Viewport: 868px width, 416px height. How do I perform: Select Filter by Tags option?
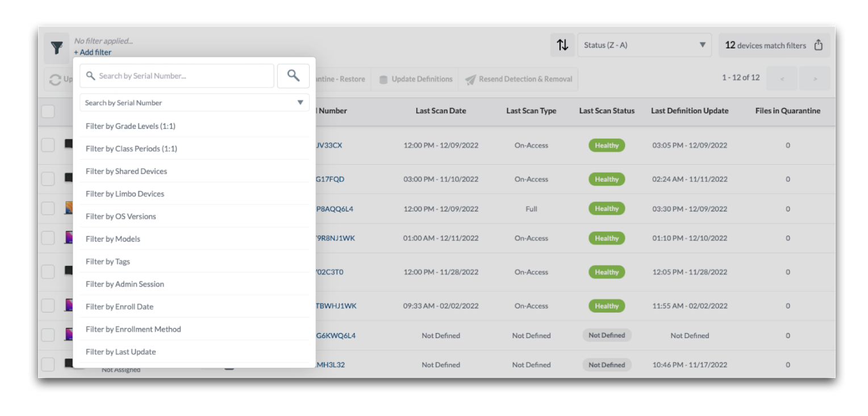pos(108,261)
